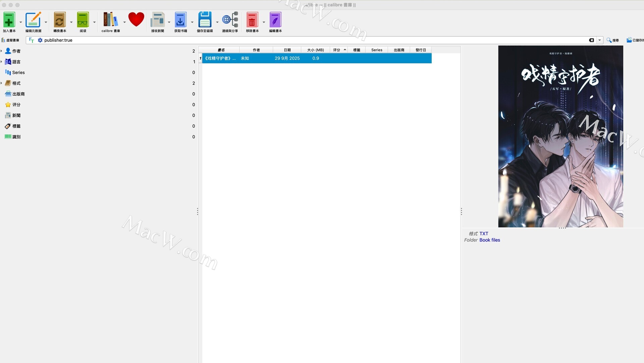Click the Remove books trash icon

tap(252, 20)
